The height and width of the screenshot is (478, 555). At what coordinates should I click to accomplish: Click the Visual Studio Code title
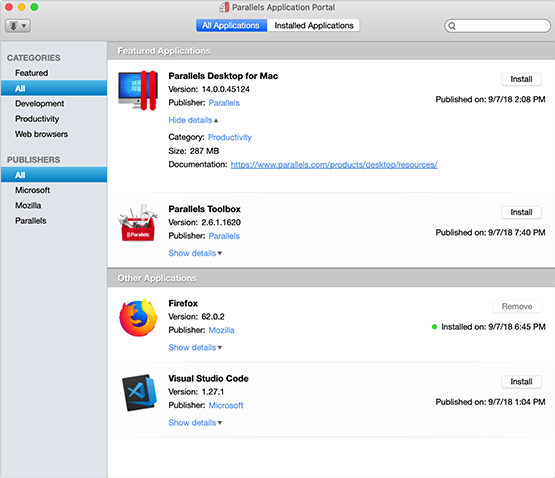pos(208,378)
